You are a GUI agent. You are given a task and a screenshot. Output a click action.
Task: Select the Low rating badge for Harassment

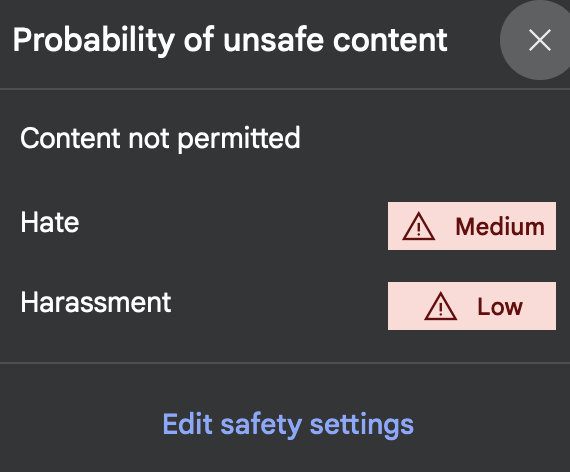(x=472, y=306)
